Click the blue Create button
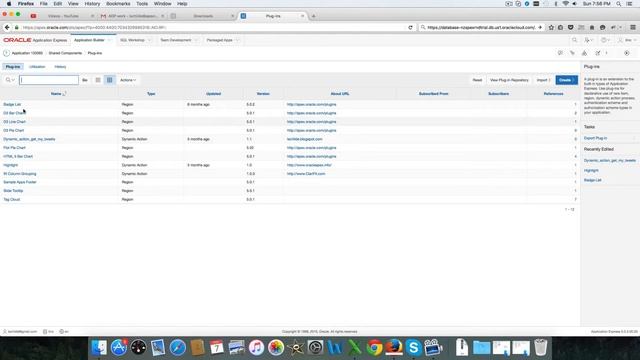640x360 pixels. (x=566, y=80)
